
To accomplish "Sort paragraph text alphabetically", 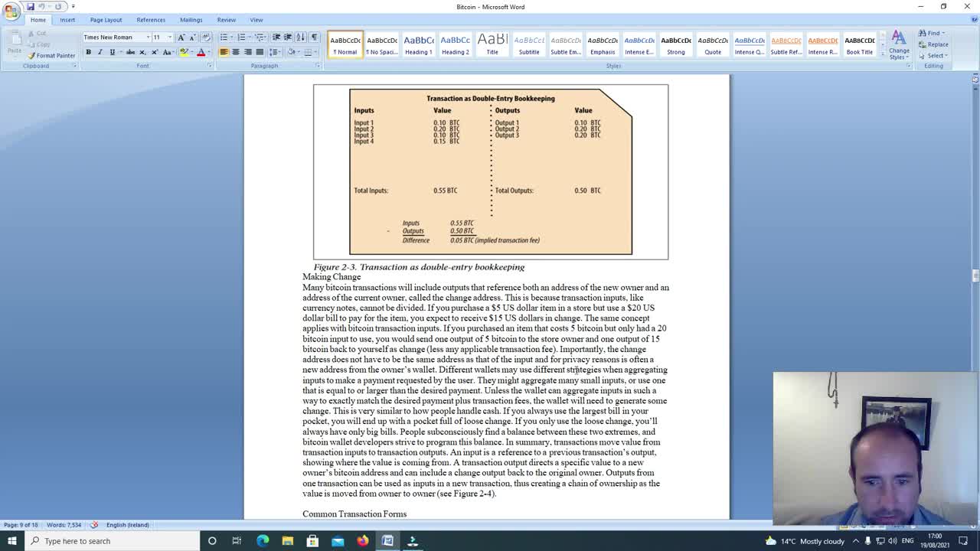I will (300, 37).
